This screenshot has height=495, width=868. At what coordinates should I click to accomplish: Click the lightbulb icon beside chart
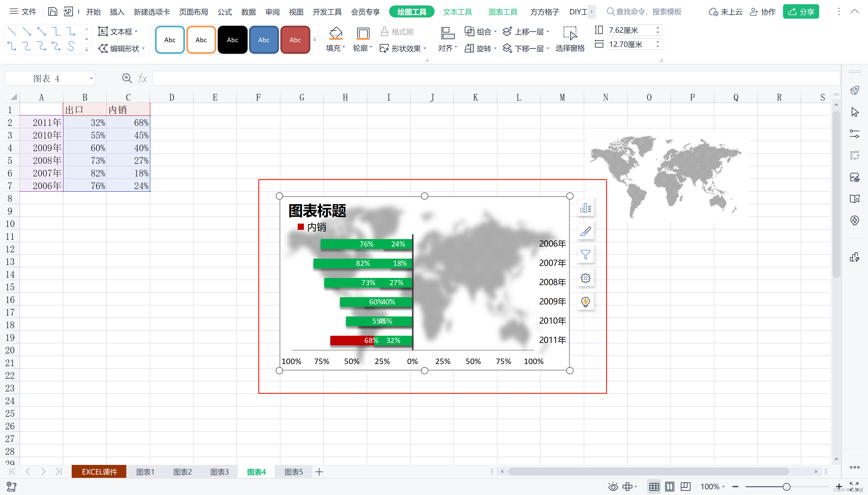coord(585,302)
